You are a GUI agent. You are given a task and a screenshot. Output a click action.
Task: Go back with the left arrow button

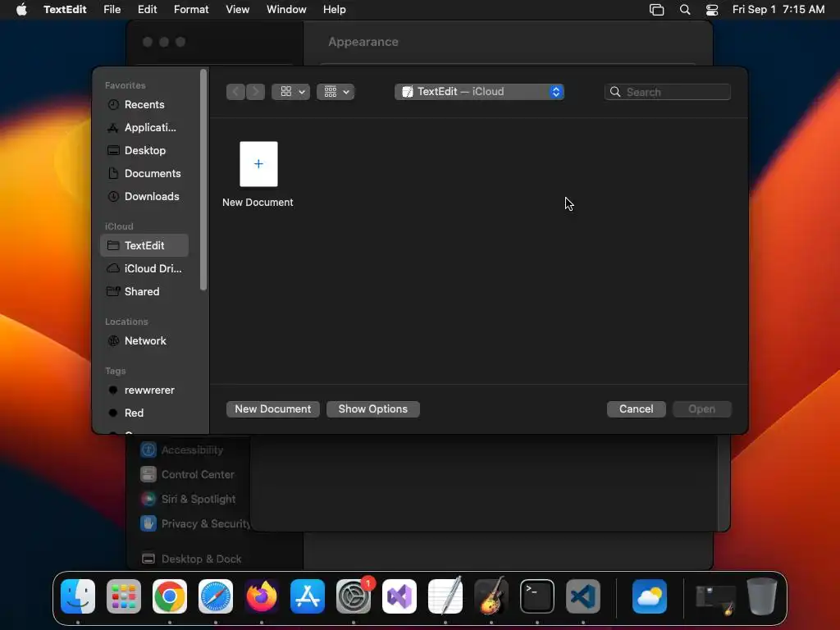[235, 92]
